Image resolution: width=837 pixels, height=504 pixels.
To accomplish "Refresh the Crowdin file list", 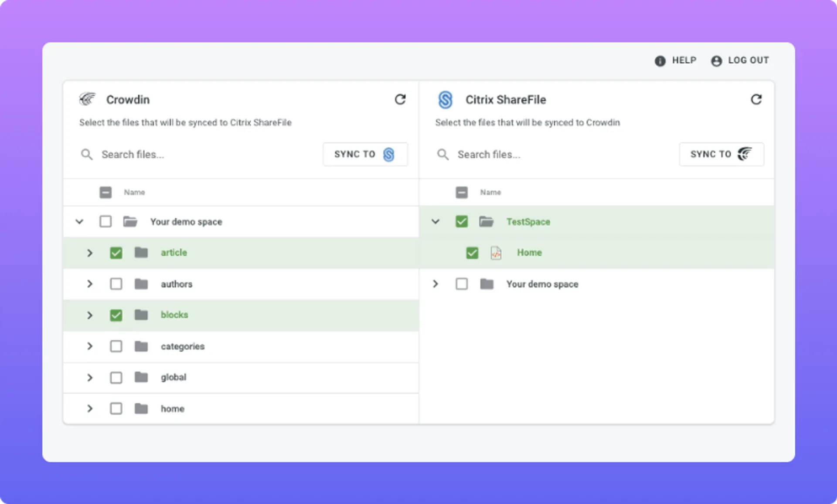I will point(400,99).
